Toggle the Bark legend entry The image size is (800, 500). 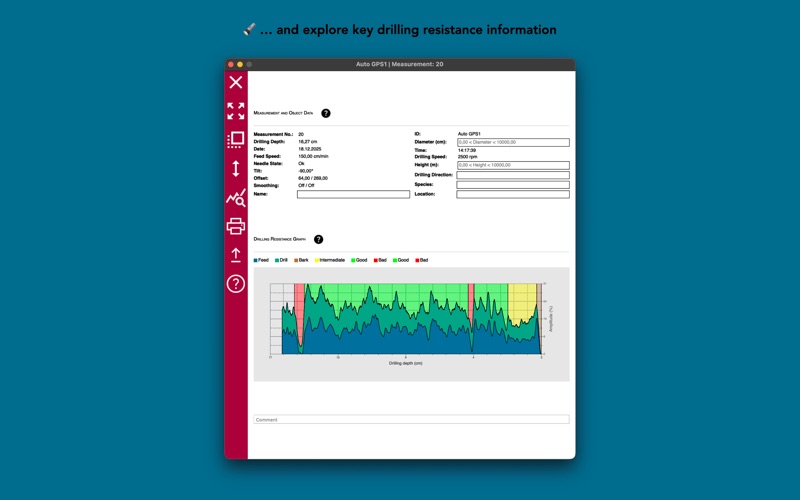301,260
